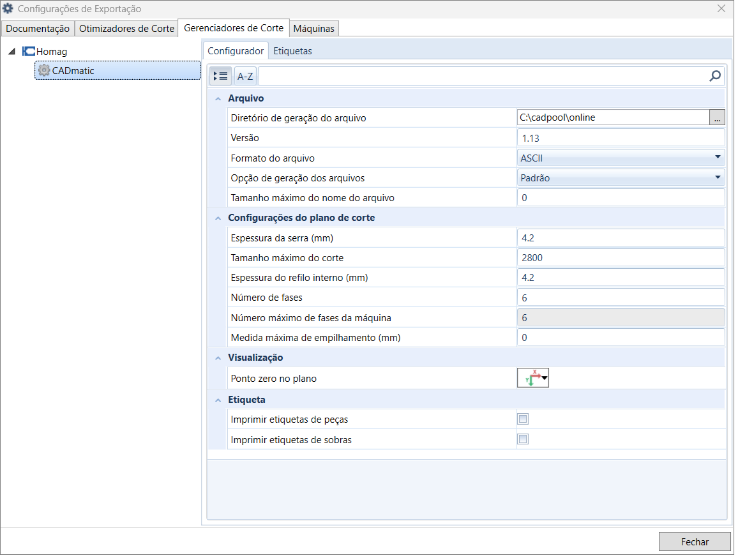Click the window settings gear icon
Image resolution: width=738 pixels, height=560 pixels.
(8, 9)
